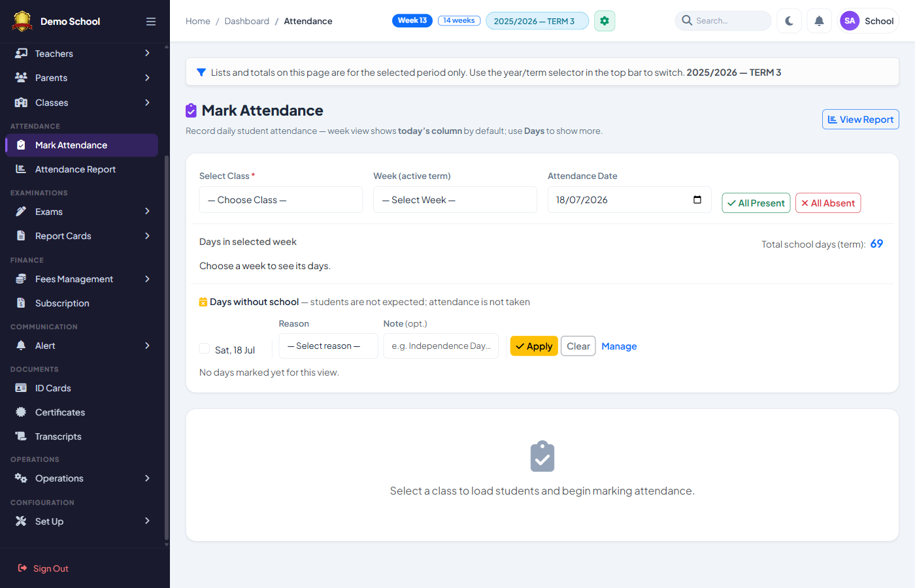The height and width of the screenshot is (588, 915).
Task: Click the Demo School logo
Action: [x=22, y=22]
